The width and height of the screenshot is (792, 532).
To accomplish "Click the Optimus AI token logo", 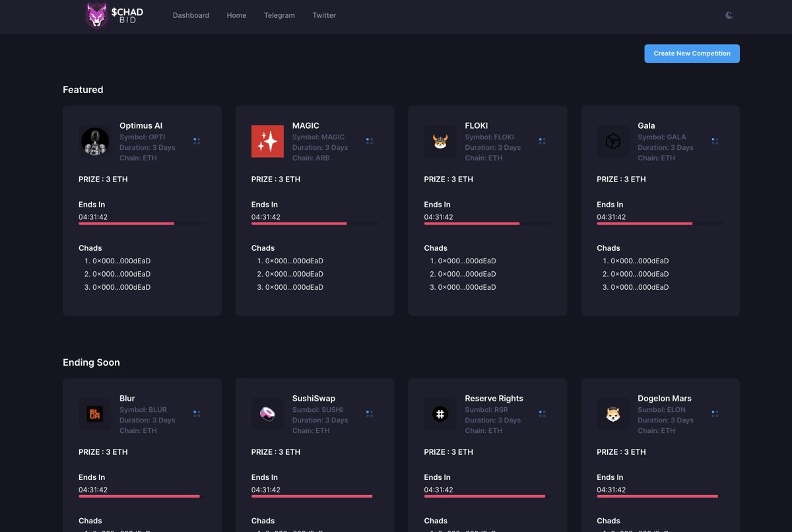I will pos(95,141).
